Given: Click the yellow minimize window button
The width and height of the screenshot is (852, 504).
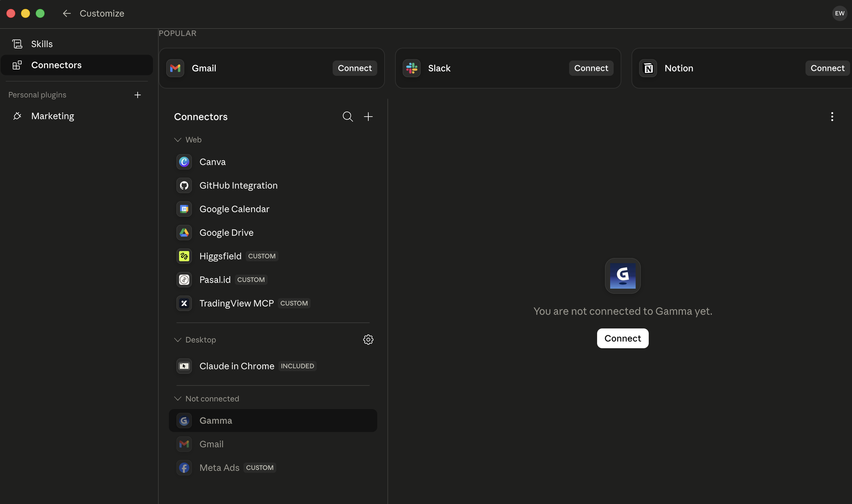Looking at the screenshot, I should click(x=25, y=14).
